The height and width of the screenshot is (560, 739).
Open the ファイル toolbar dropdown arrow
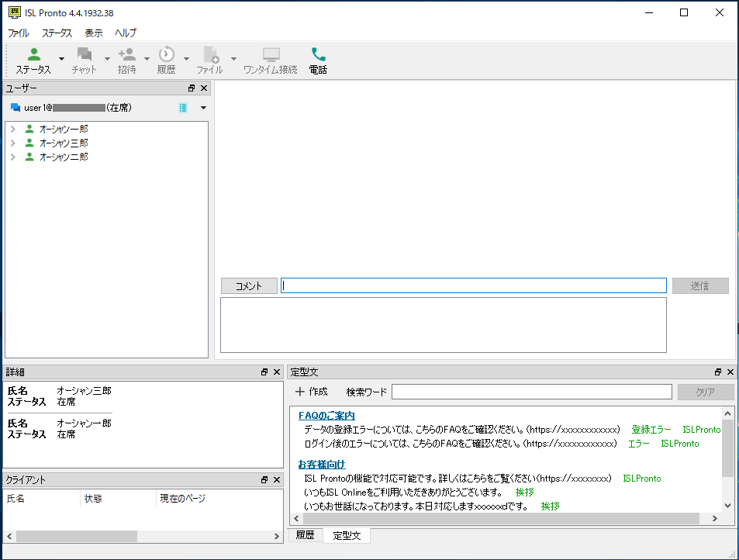click(x=233, y=59)
